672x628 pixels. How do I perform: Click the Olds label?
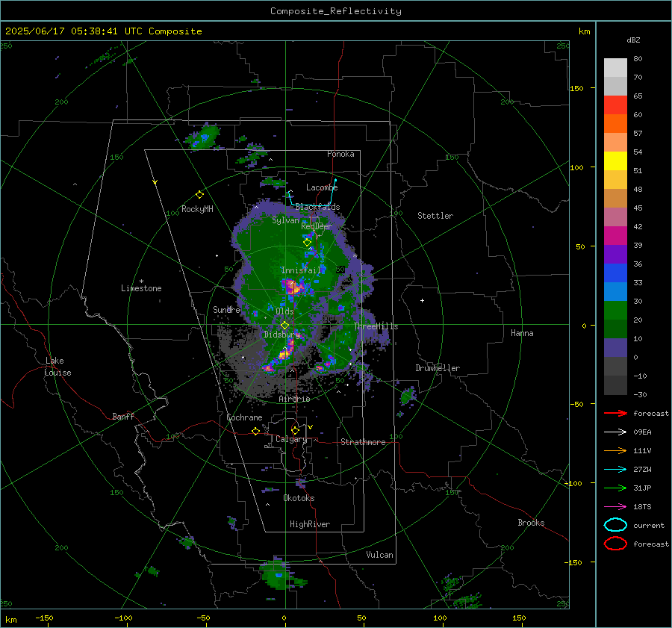[x=284, y=311]
